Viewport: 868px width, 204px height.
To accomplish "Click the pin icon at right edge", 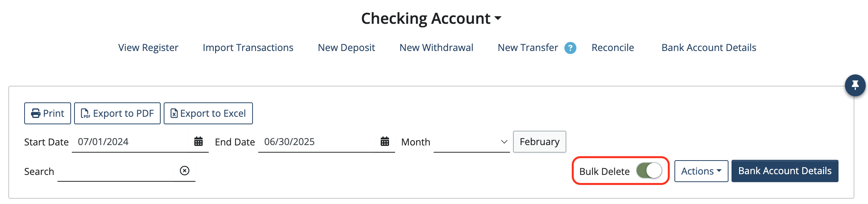I will click(855, 85).
